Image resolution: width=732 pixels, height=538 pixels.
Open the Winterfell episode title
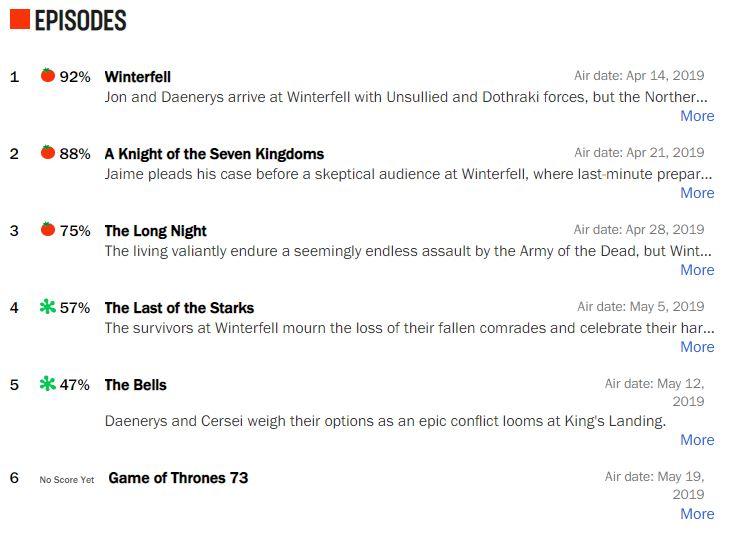click(x=138, y=77)
